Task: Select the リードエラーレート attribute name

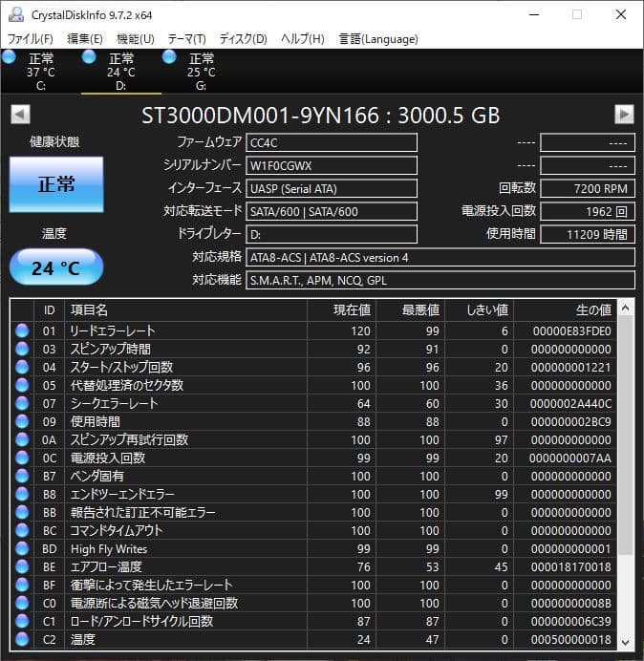Action: (x=112, y=330)
